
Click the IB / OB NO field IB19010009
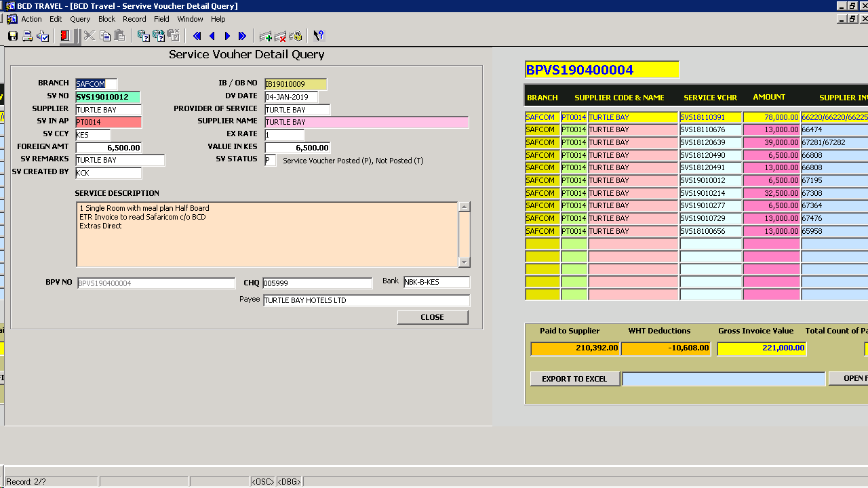click(296, 84)
